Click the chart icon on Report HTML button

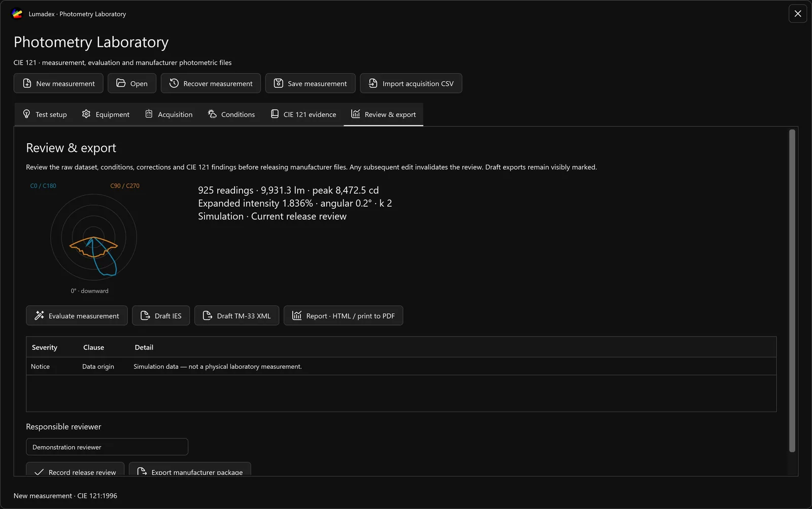click(x=297, y=315)
